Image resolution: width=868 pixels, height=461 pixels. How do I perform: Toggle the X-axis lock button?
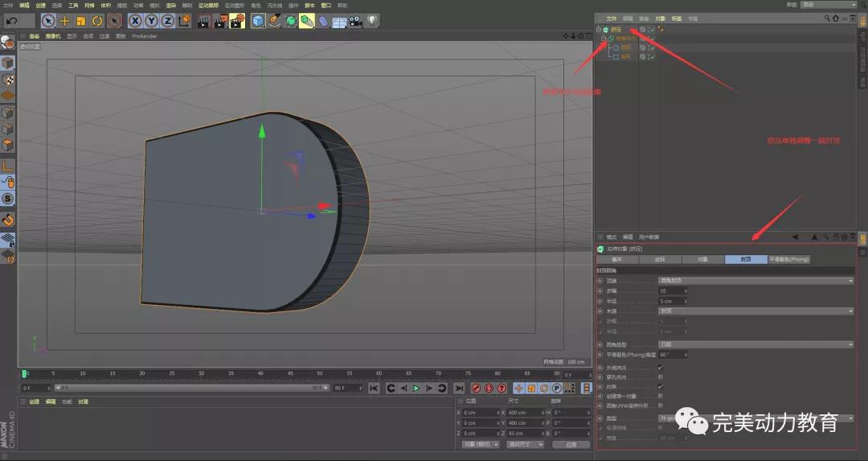[136, 21]
